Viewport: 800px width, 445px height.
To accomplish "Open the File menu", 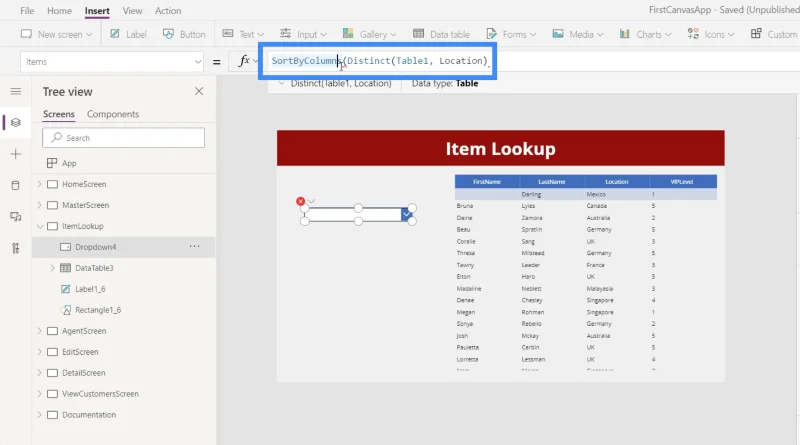I will coord(27,11).
